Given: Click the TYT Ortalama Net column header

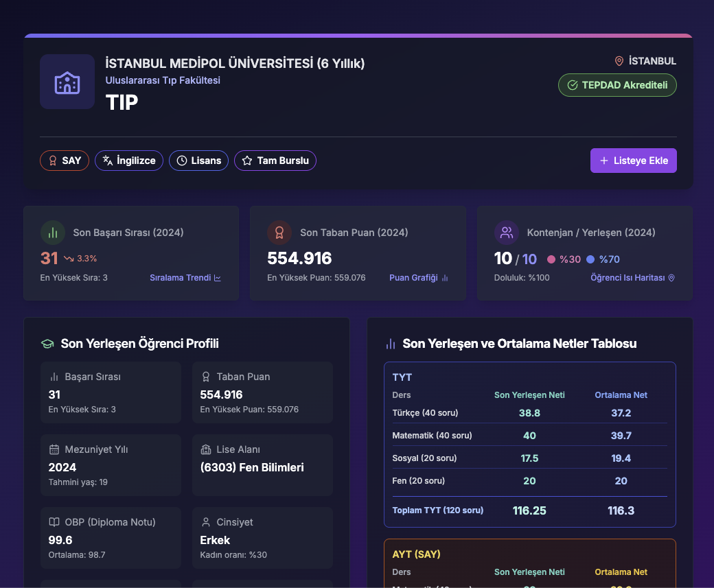Looking at the screenshot, I should (621, 395).
